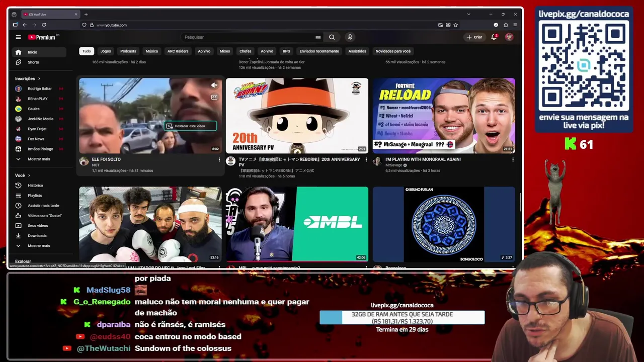Click the tracking protection shield in address bar
The height and width of the screenshot is (362, 644).
coord(85,25)
